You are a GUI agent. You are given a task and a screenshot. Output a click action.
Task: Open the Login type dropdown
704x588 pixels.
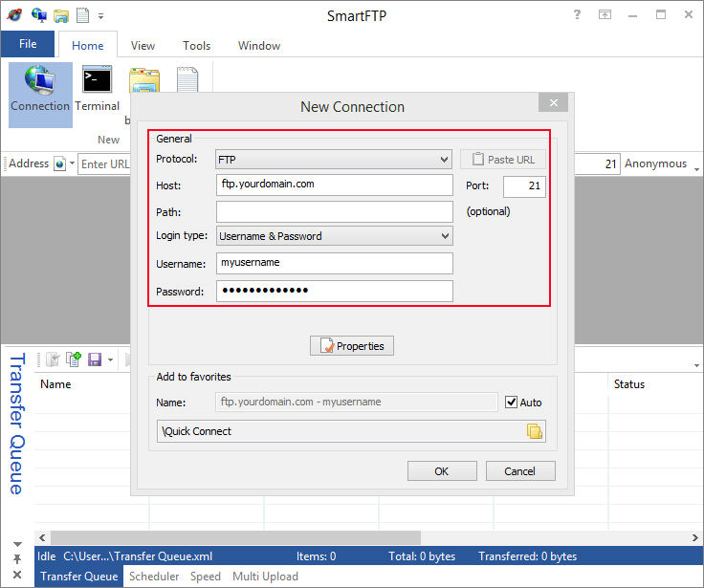[335, 236]
